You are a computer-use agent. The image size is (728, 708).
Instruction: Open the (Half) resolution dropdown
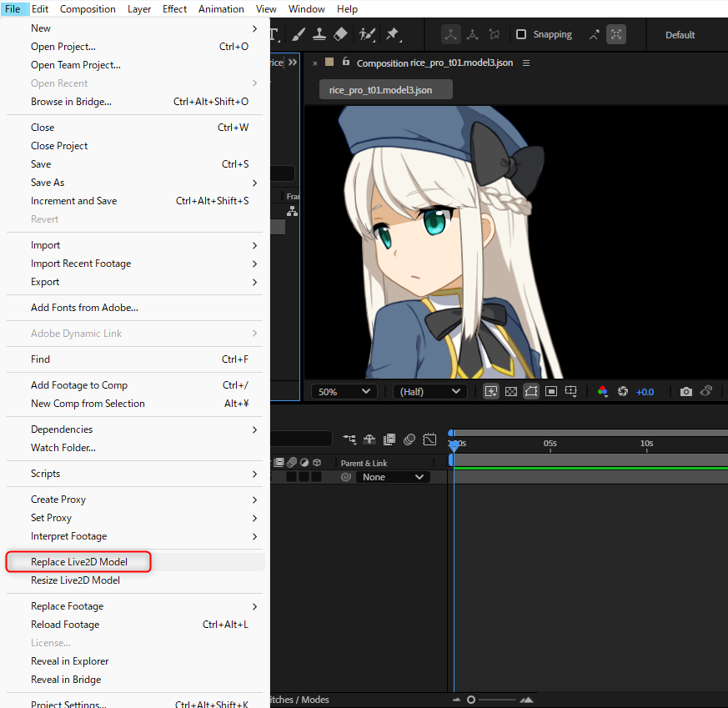coord(429,391)
